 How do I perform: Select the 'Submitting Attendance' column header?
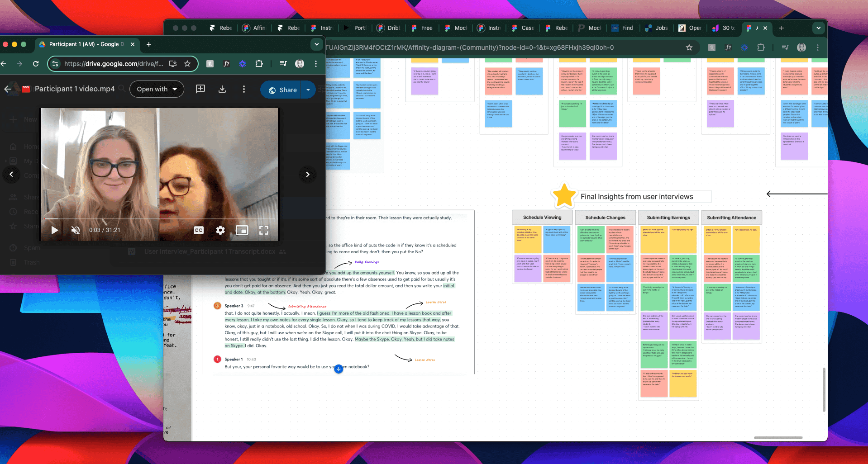pyautogui.click(x=732, y=218)
